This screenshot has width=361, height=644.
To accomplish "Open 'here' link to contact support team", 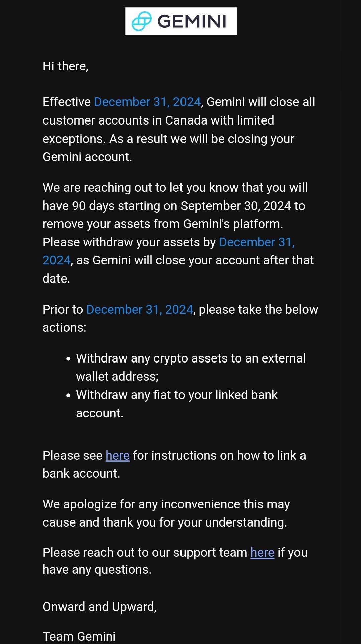I will 262,553.
